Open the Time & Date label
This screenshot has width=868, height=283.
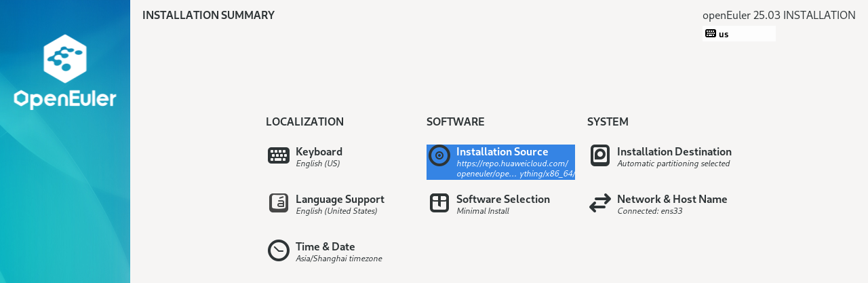[325, 246]
